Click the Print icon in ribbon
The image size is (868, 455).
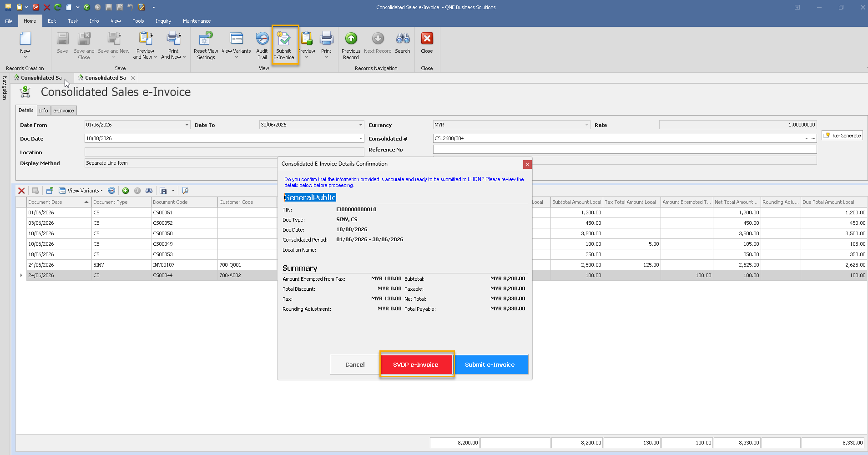tap(327, 39)
